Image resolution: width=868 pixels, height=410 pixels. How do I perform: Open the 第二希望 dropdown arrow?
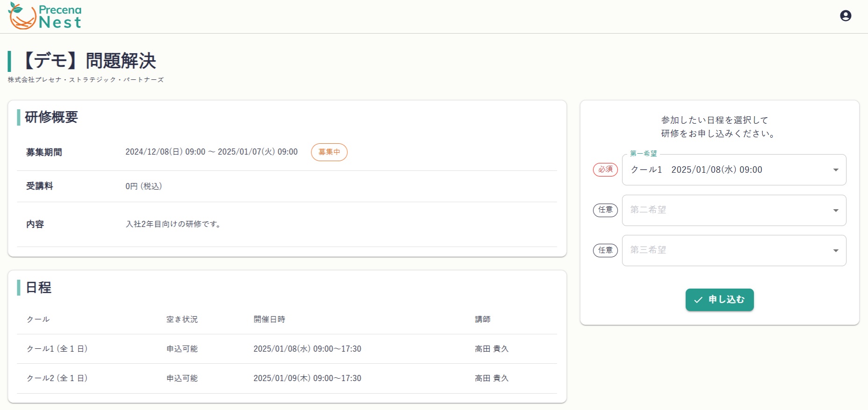836,211
